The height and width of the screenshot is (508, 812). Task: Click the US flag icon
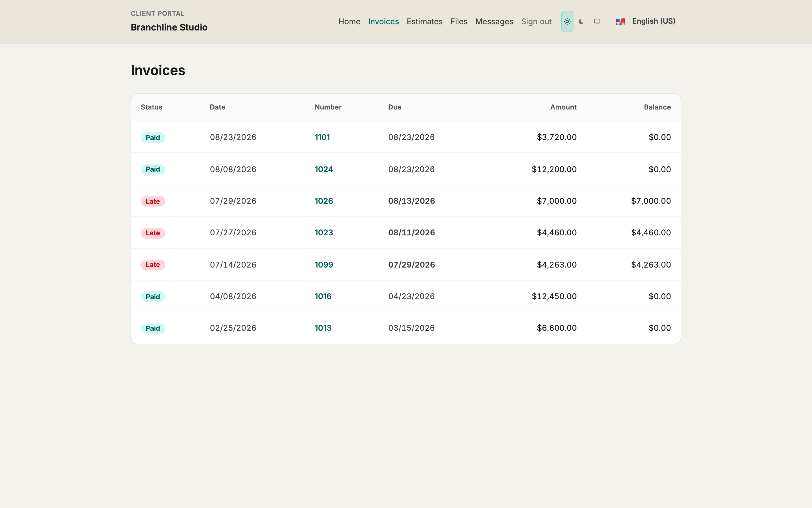coord(620,21)
